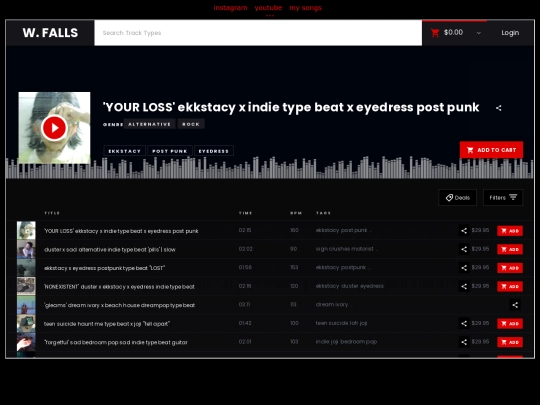
Task: Share the featured track via share icon
Action: tap(498, 108)
